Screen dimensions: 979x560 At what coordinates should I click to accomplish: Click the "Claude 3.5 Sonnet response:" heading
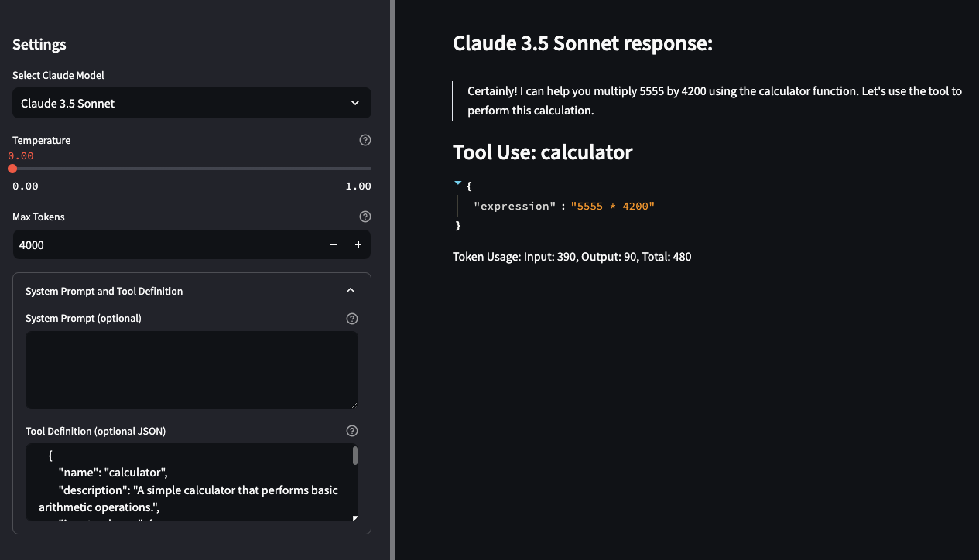582,43
